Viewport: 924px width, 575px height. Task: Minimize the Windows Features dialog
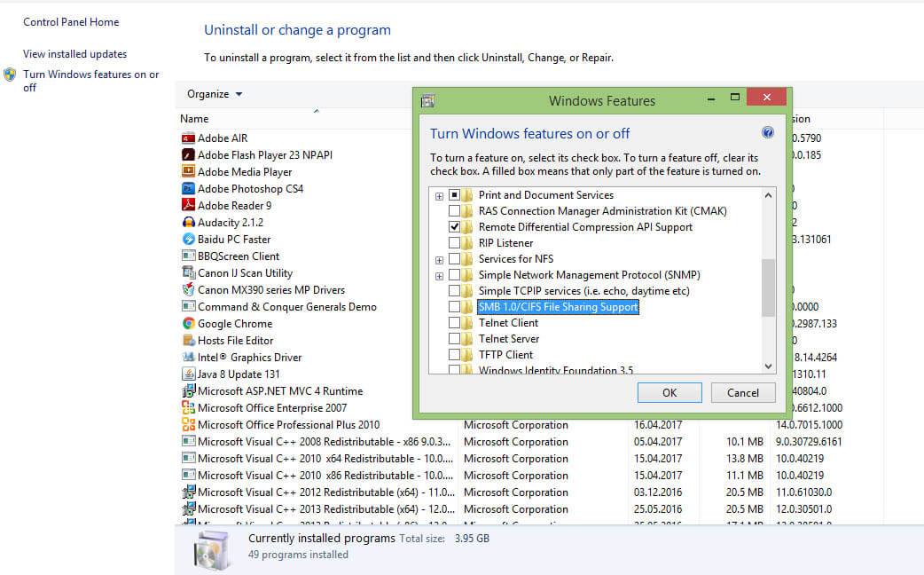point(711,98)
